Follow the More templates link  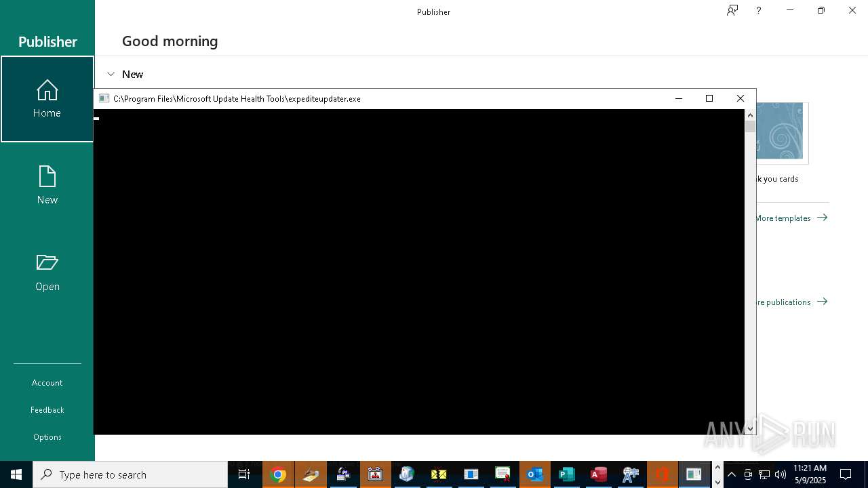[791, 218]
